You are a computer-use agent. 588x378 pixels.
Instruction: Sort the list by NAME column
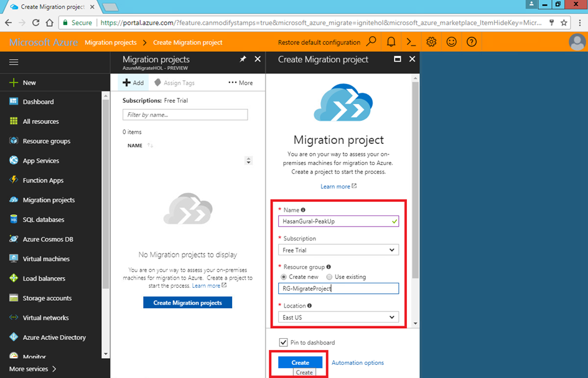135,146
